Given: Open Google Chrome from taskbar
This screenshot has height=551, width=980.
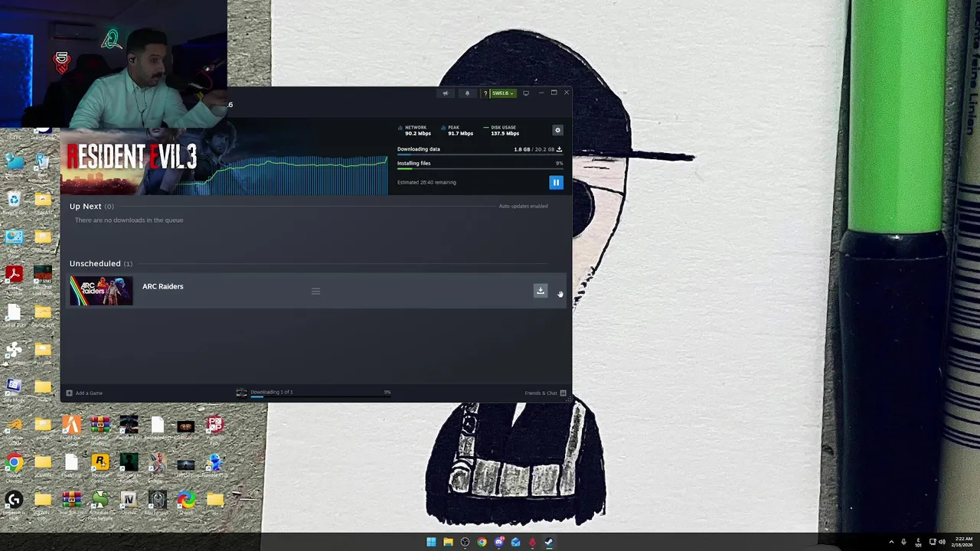Looking at the screenshot, I should (x=482, y=543).
